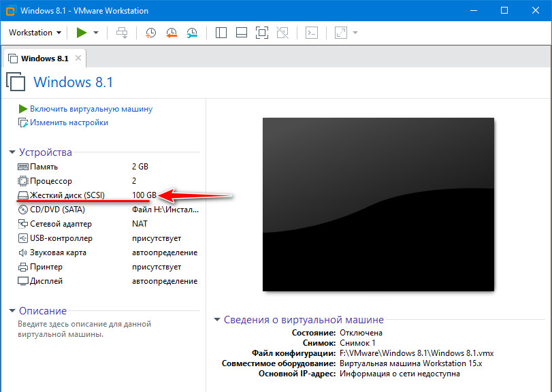
Task: Click the Unity mode icon
Action: (x=282, y=33)
